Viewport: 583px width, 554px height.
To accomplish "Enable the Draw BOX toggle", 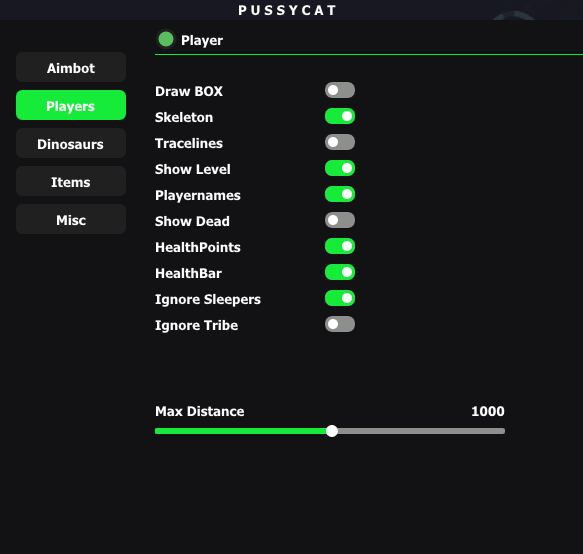I will (340, 90).
